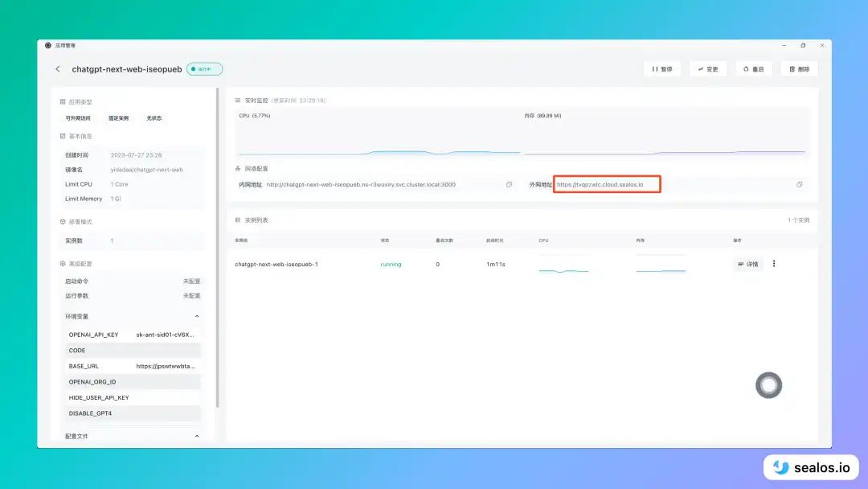Pause the app with 暂停 button
This screenshot has height=489, width=868.
pos(662,69)
